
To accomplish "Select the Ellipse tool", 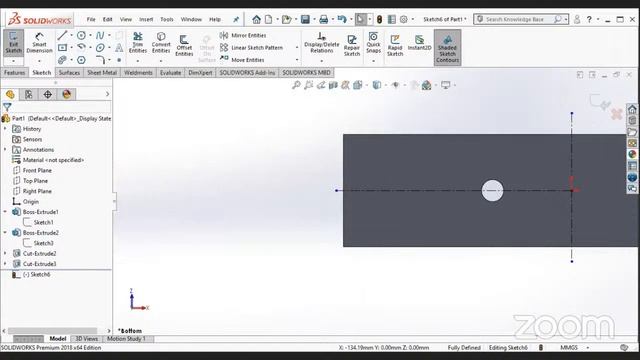I will pos(100,48).
